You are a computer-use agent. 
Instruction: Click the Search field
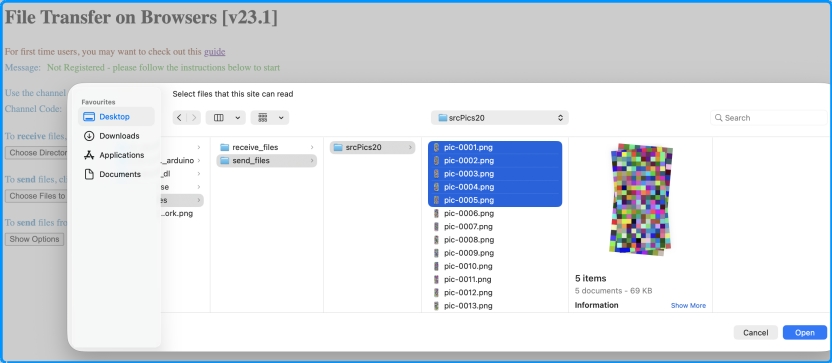[768, 118]
